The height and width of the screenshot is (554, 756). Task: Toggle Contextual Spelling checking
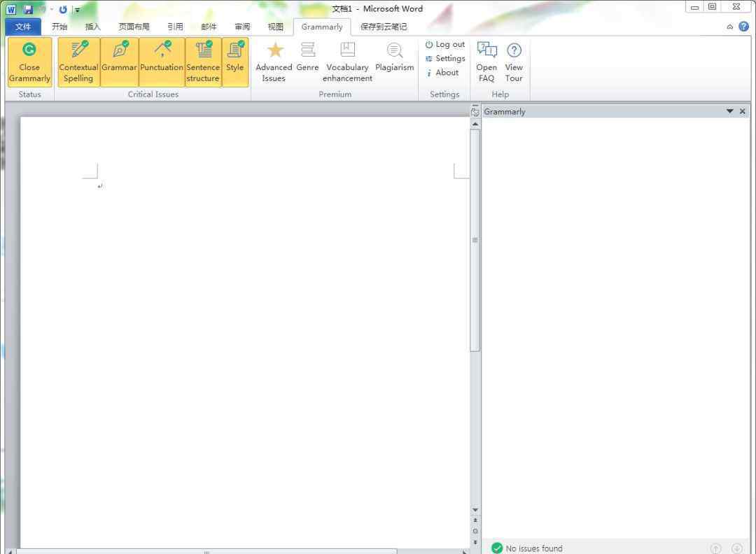[x=78, y=63]
